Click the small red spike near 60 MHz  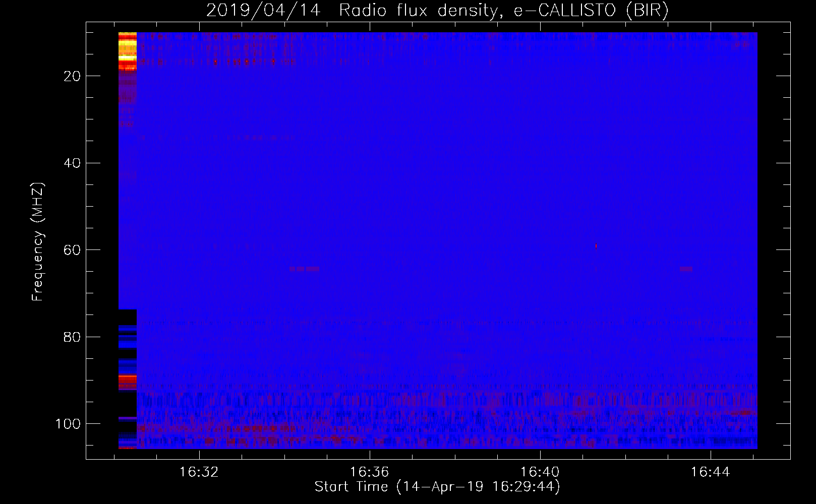pyautogui.click(x=596, y=246)
